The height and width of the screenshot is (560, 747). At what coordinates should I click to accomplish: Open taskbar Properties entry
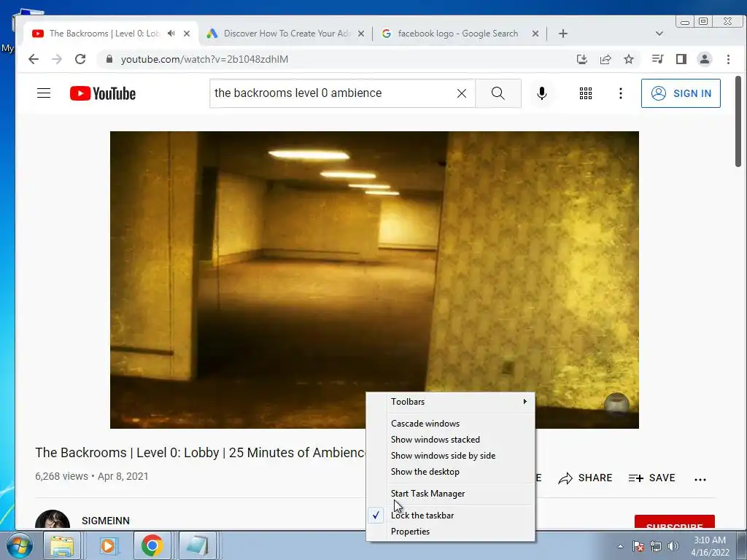pos(451,532)
